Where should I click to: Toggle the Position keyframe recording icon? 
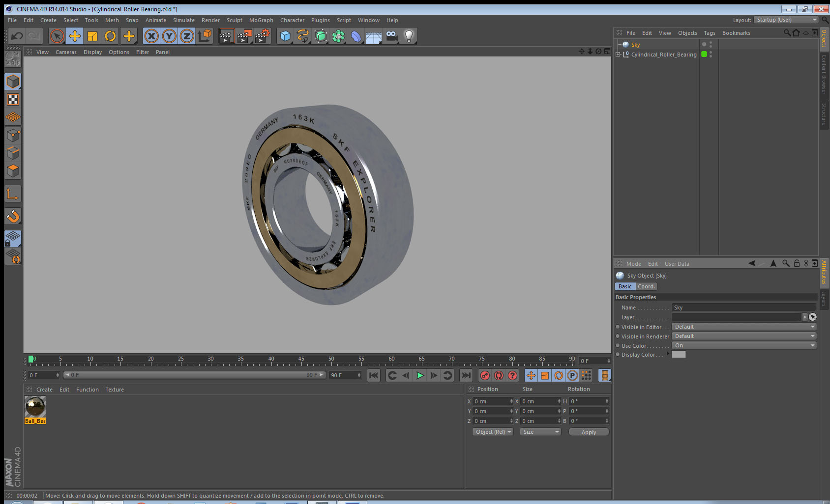tap(531, 375)
